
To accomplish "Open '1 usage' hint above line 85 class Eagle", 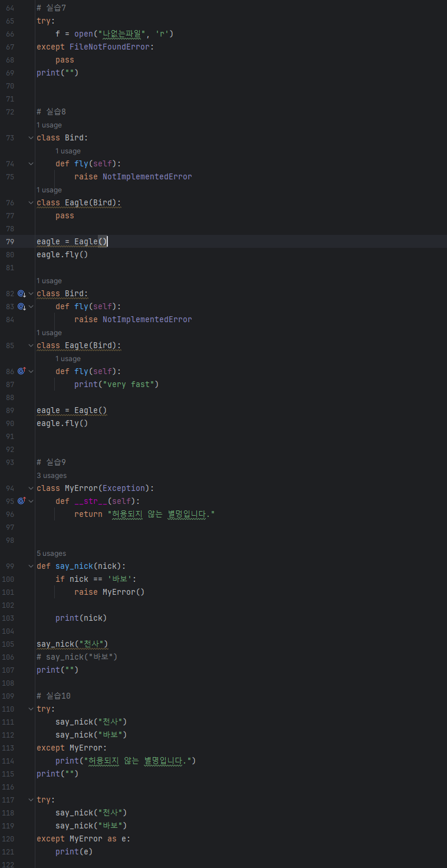I will coord(49,333).
